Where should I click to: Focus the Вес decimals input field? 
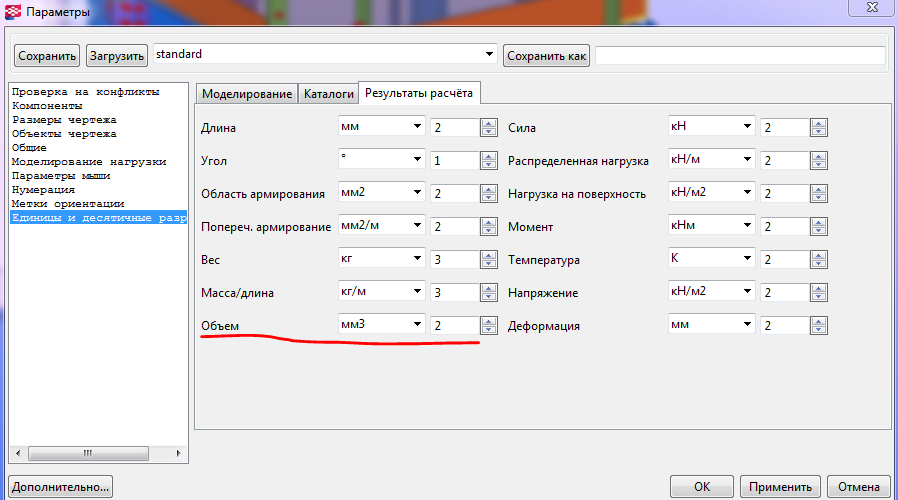455,259
